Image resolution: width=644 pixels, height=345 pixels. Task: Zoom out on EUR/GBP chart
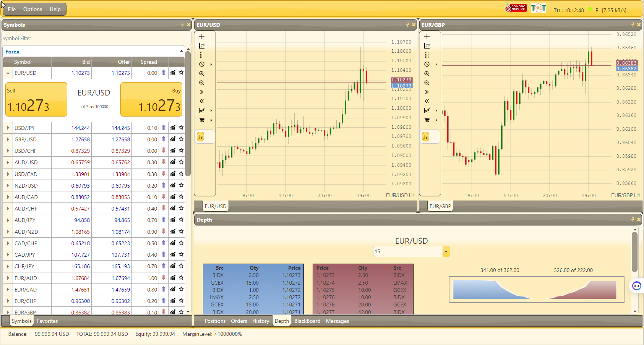[427, 83]
